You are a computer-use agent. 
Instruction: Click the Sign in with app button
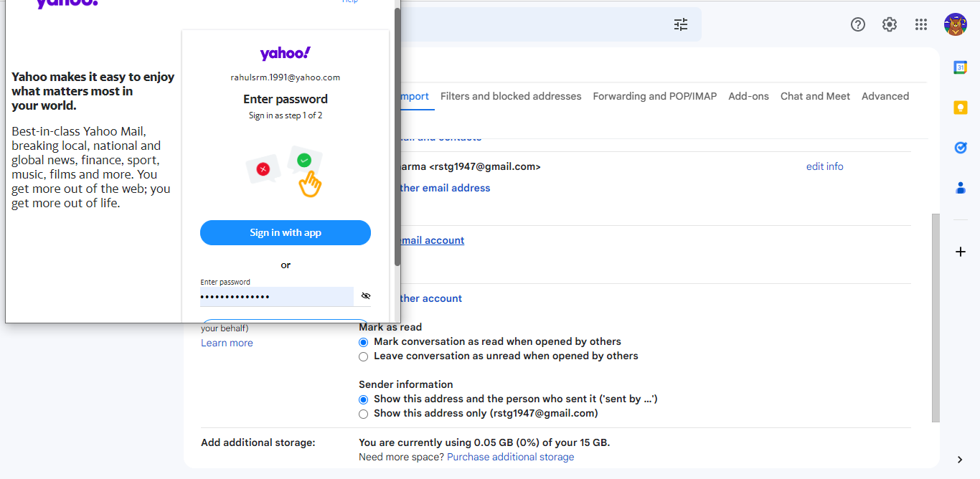pyautogui.click(x=286, y=232)
